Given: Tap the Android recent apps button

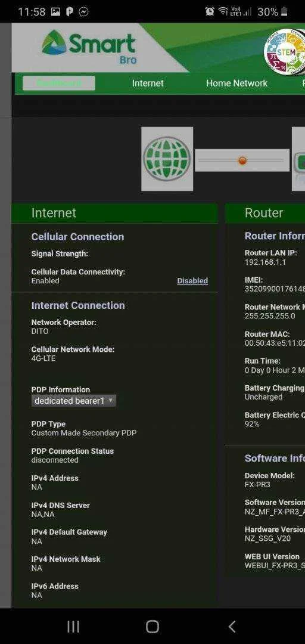Looking at the screenshot, I should coord(73,626).
